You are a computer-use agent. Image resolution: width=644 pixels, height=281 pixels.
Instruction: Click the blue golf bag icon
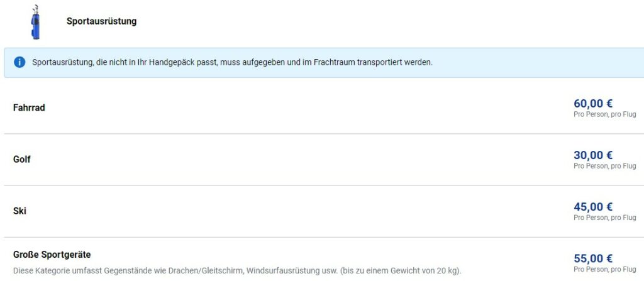[36, 22]
